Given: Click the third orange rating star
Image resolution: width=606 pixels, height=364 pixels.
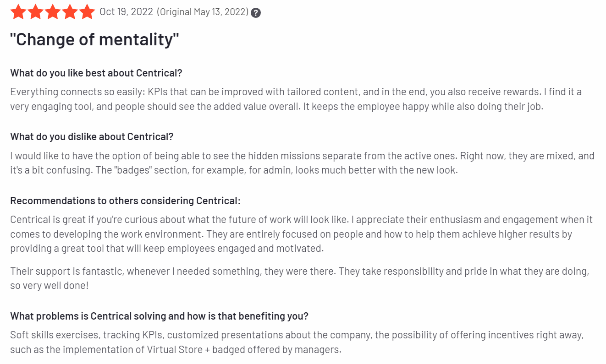Looking at the screenshot, I should pos(53,12).
